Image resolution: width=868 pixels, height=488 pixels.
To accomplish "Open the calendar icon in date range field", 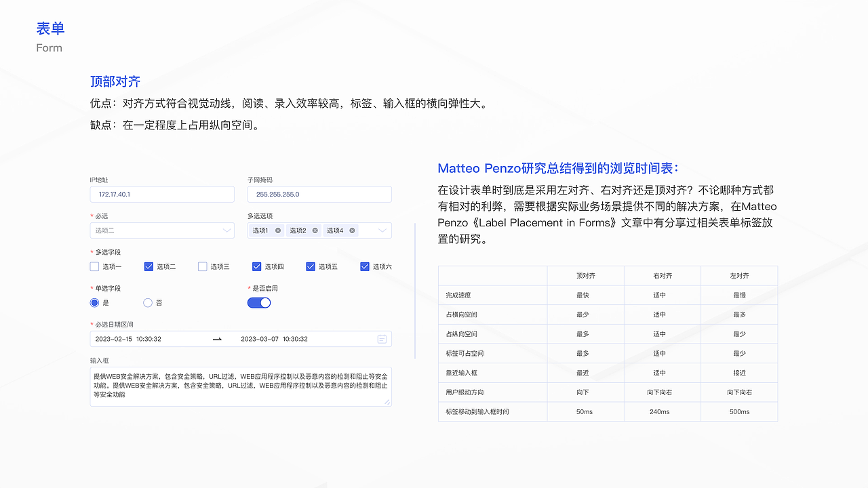I will tap(382, 339).
